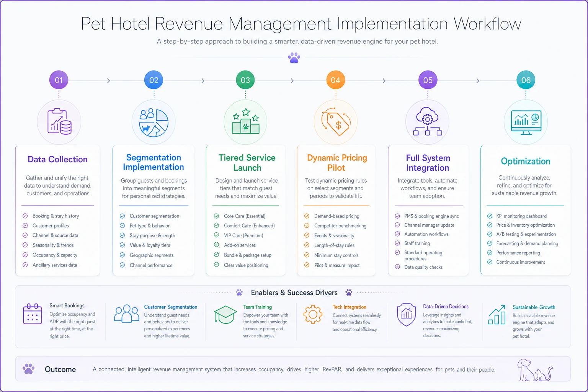Click the check mark beside Staff training
The height and width of the screenshot is (392, 588).
tap(397, 243)
